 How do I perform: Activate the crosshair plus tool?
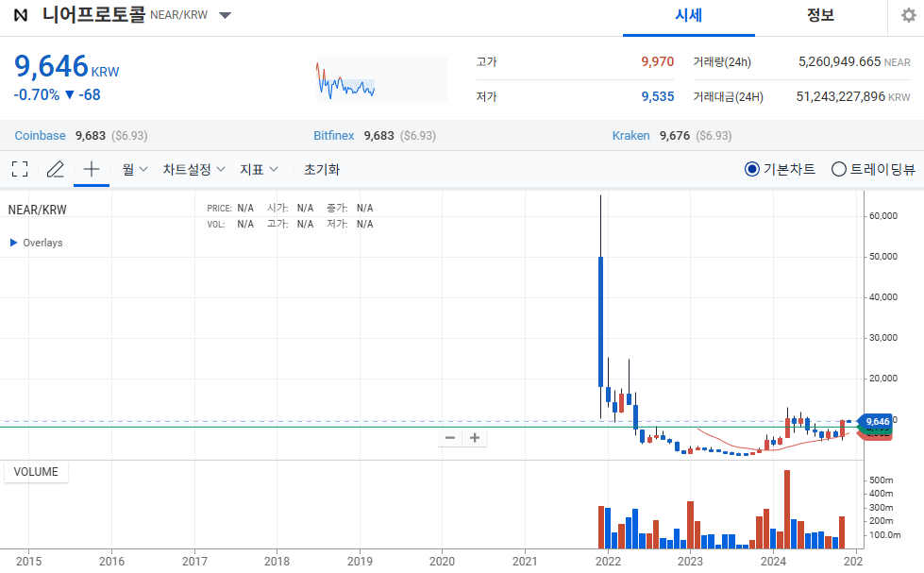[x=92, y=169]
